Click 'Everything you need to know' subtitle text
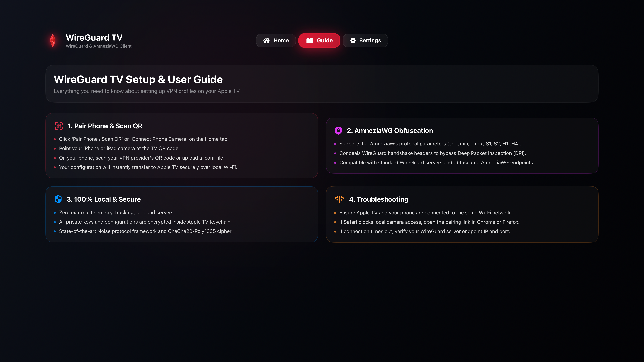This screenshot has height=362, width=644. 147,91
